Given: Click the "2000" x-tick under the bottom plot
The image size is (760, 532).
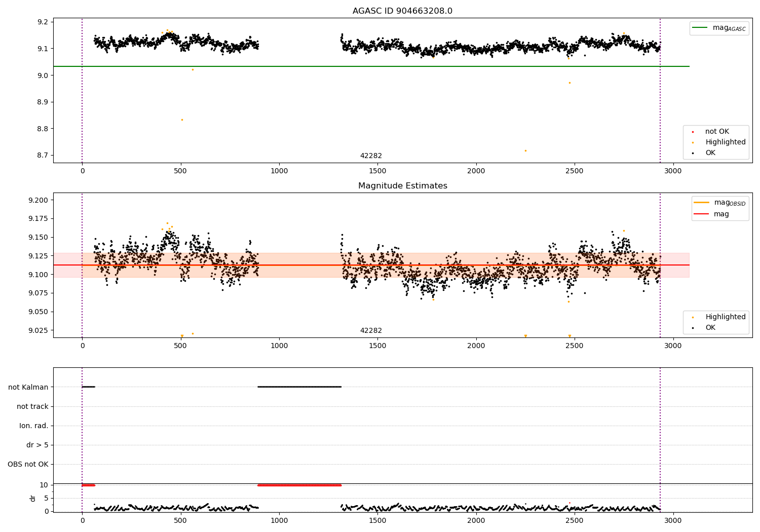Looking at the screenshot, I should pos(476,521).
